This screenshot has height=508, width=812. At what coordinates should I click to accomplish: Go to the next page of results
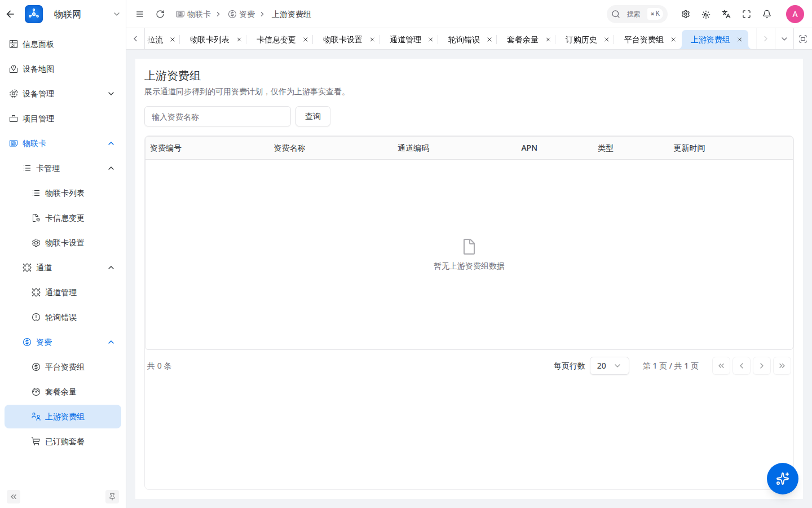tap(762, 366)
